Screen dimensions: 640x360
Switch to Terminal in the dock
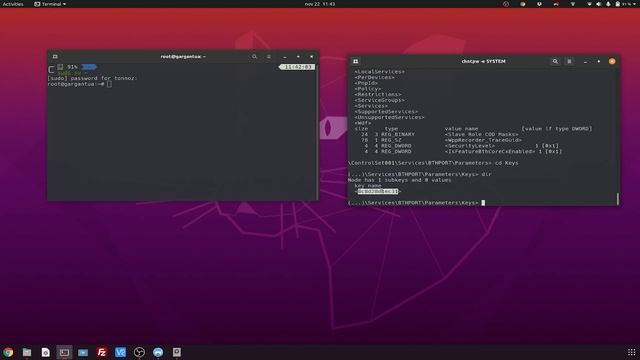click(x=64, y=352)
